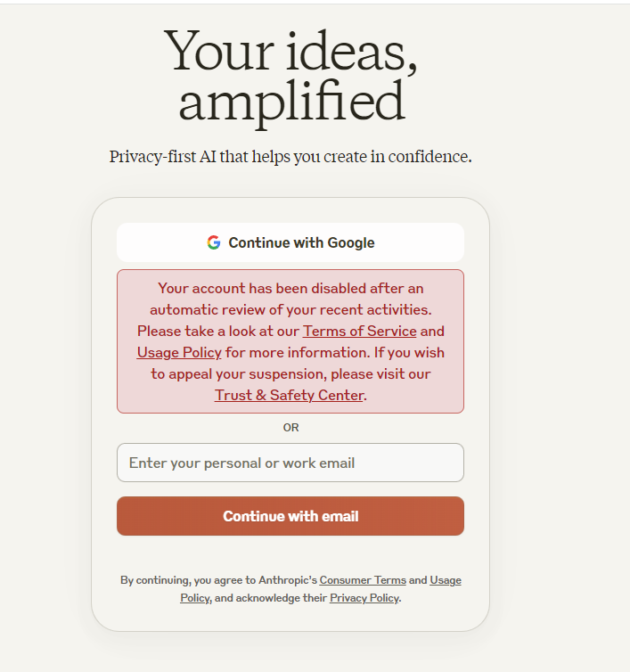
Task: Visit the Trust & Safety Center link
Action: click(x=290, y=395)
